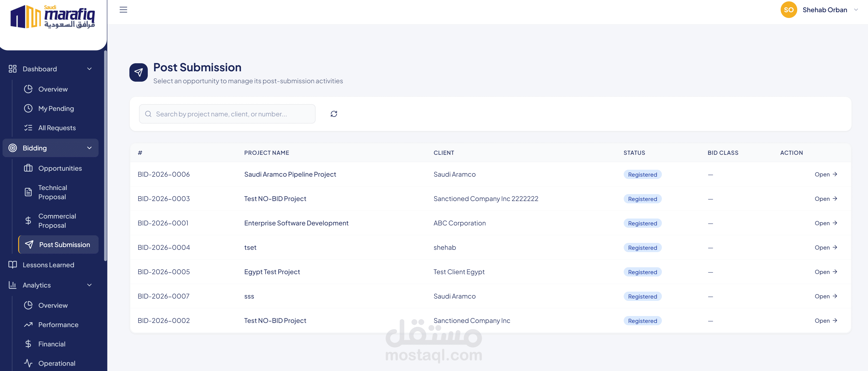
Task: Click the Saudi Marafiq logo
Action: 53,17
